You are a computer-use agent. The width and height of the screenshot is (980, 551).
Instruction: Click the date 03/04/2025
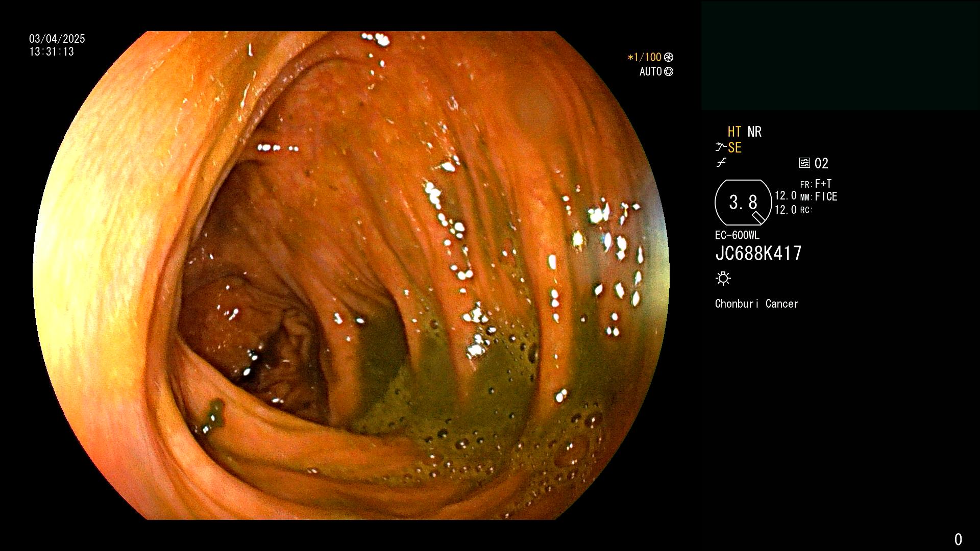pyautogui.click(x=57, y=39)
